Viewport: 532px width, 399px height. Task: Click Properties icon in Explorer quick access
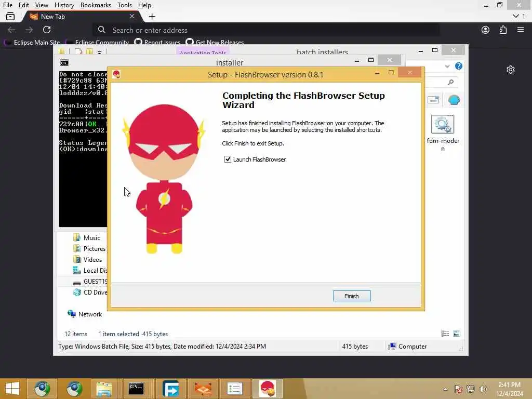[x=78, y=51]
